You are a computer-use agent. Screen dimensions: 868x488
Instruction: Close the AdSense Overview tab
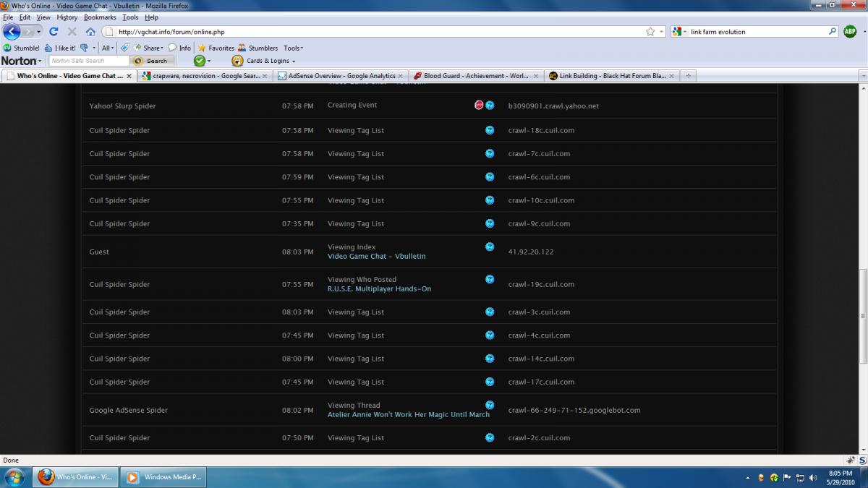pos(401,75)
